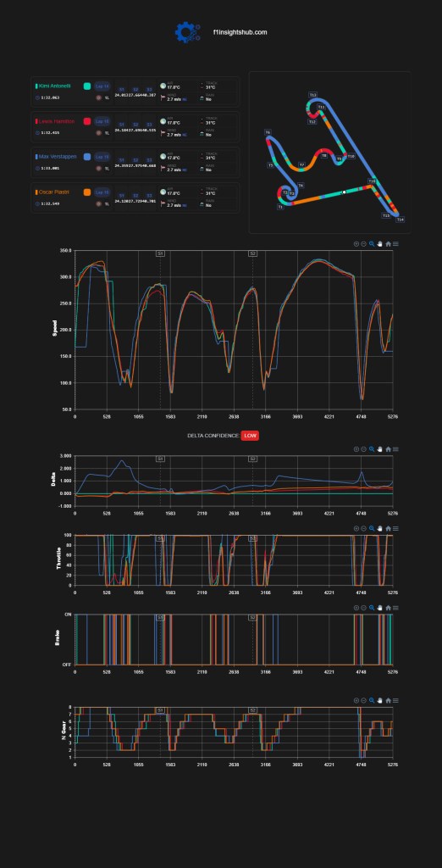The image size is (442, 868).
Task: Zoom in on the Brake chart
Action: click(x=356, y=607)
